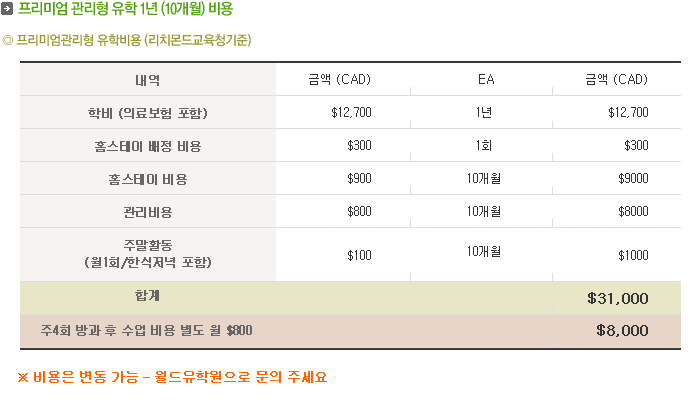Click the $31,000 total amount

(x=618, y=298)
